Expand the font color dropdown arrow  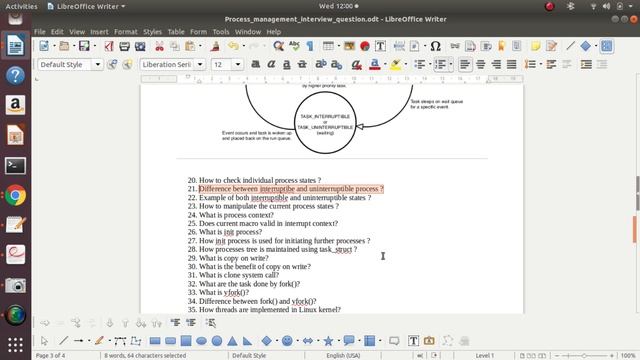click(x=385, y=64)
